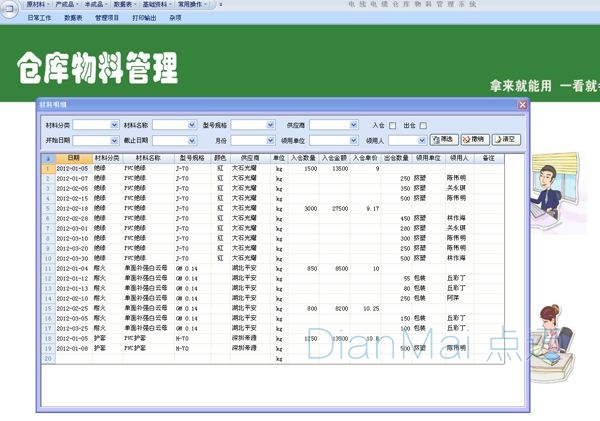This screenshot has height=421, width=600.
Task: Open the 基础资料 quick access menu
Action: pos(157,4)
